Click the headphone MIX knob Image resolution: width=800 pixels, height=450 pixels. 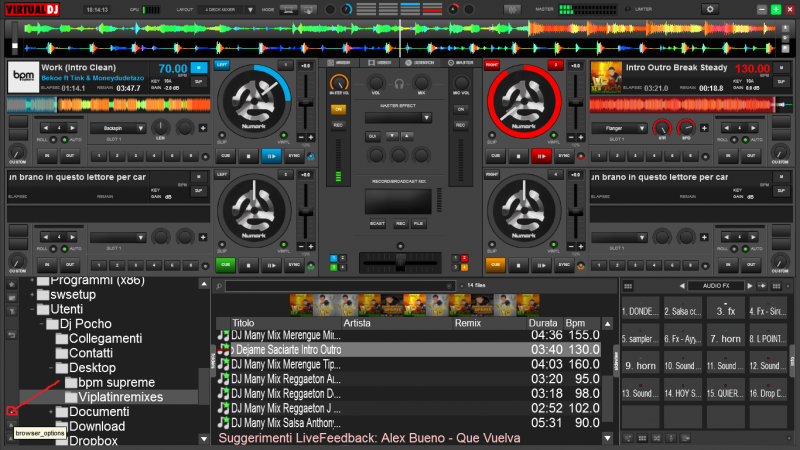pyautogui.click(x=421, y=83)
